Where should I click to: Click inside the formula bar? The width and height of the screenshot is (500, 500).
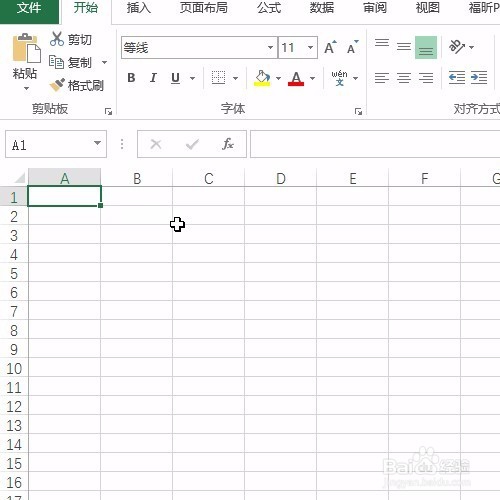click(x=375, y=144)
